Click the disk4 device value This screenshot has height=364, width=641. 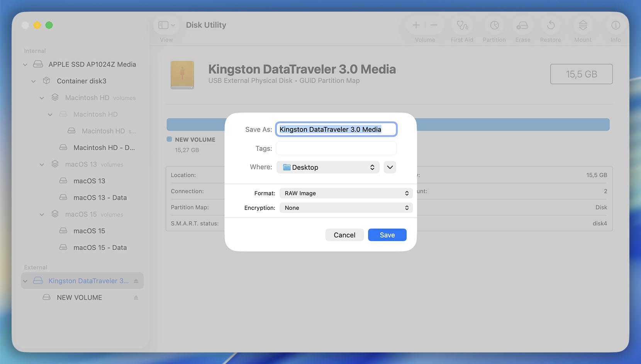[x=600, y=223]
